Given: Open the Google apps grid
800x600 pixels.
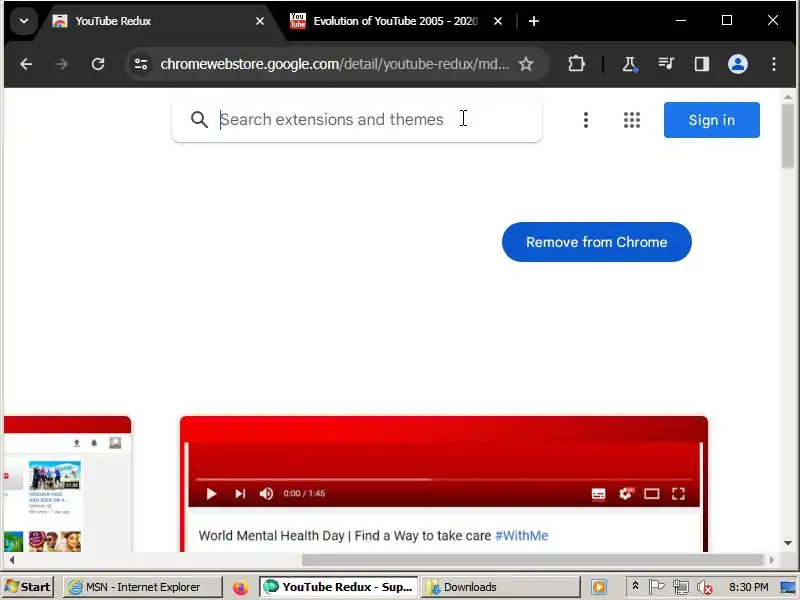Looking at the screenshot, I should click(632, 120).
